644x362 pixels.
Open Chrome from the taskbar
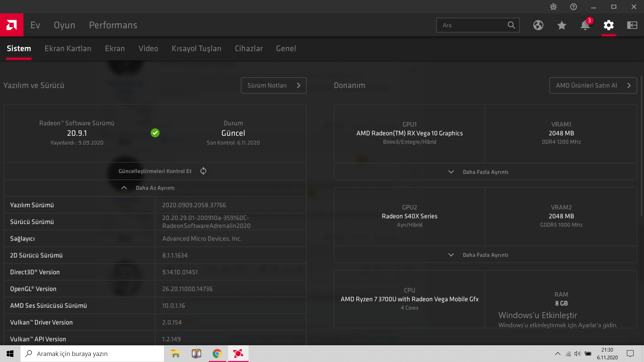217,354
